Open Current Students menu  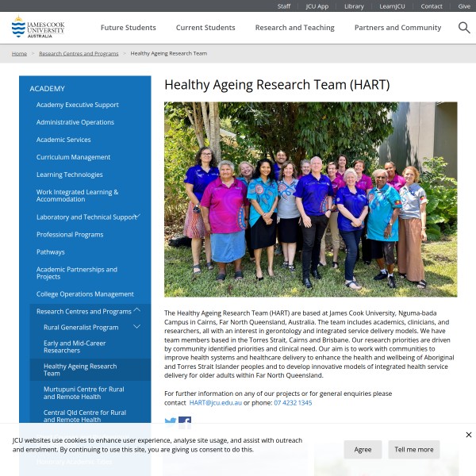pos(205,28)
